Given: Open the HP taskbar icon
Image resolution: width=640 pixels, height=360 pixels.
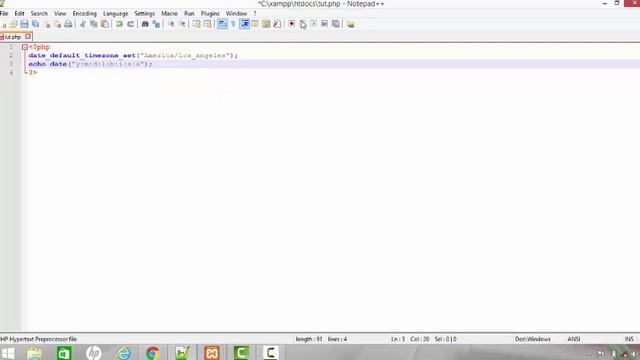Looking at the screenshot, I should (93, 353).
